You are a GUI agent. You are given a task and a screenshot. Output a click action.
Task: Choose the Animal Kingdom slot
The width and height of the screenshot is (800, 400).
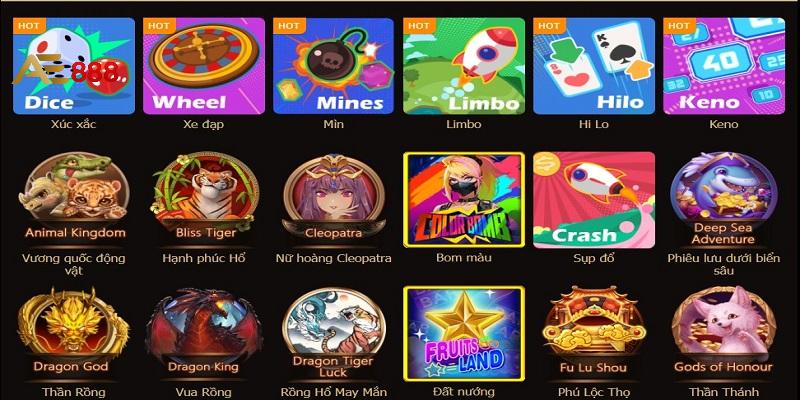click(x=74, y=197)
